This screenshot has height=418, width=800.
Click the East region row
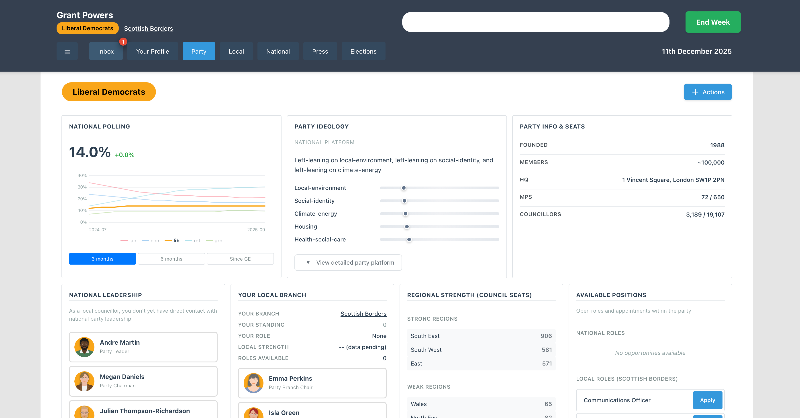tap(481, 363)
